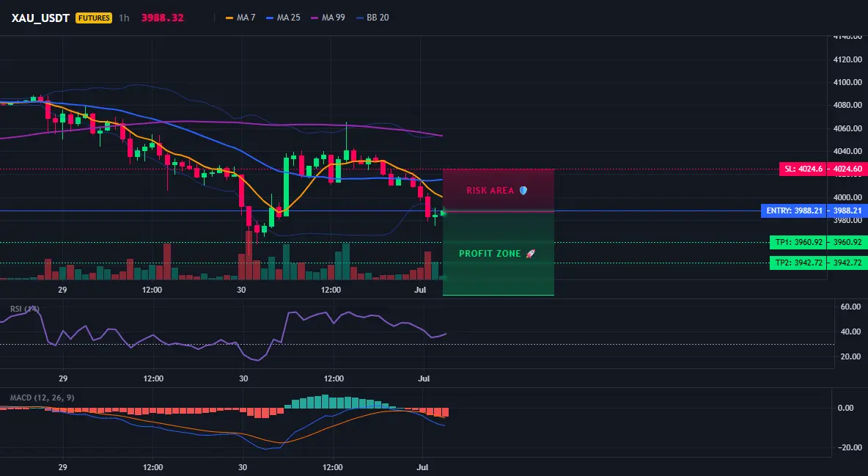Click the XAU_USDT symbol name

pyautogui.click(x=40, y=18)
